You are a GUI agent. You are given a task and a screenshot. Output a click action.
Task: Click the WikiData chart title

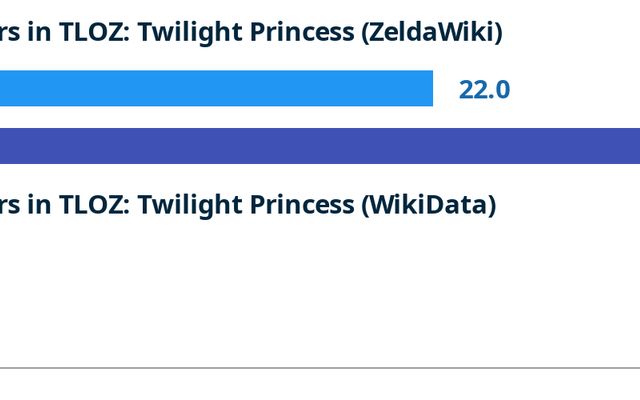pos(248,205)
